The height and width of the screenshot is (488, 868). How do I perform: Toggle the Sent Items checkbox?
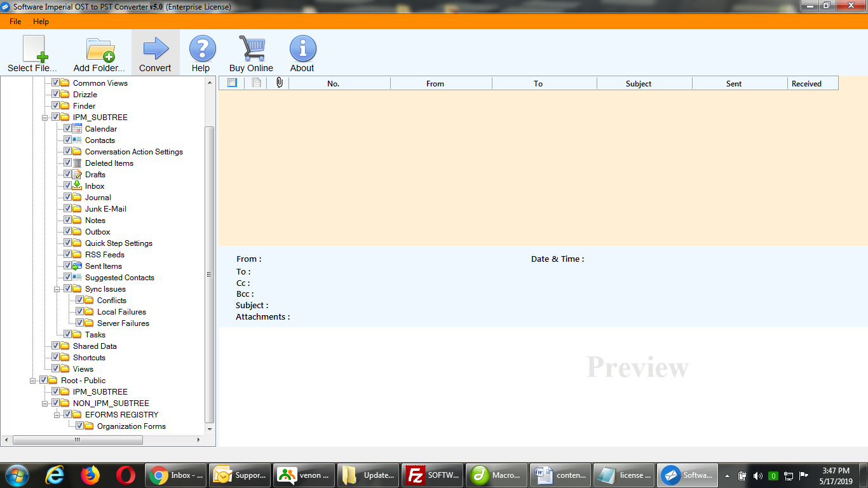coord(67,266)
